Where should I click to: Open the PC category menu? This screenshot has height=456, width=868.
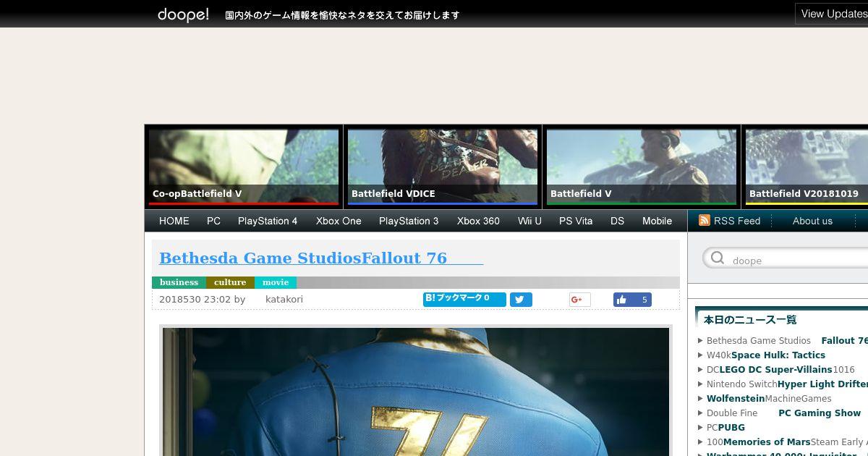tap(213, 221)
